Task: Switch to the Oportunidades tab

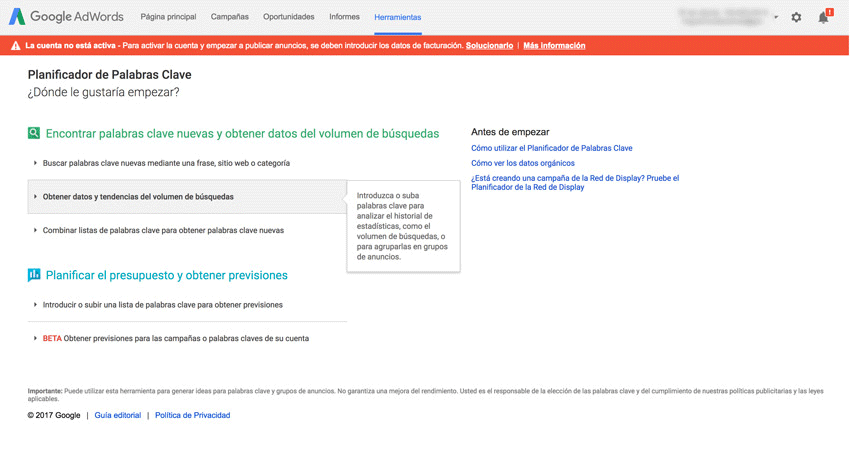Action: (x=288, y=17)
